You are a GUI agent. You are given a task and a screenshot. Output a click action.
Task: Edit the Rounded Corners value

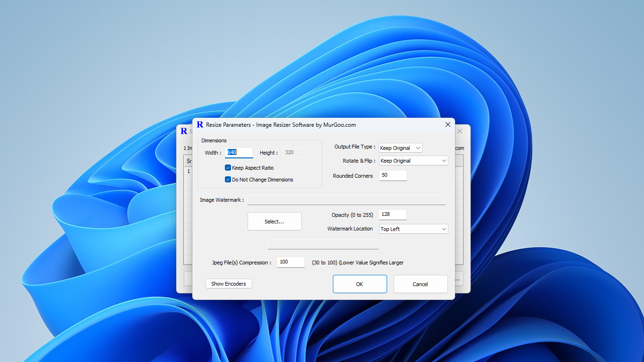(393, 175)
